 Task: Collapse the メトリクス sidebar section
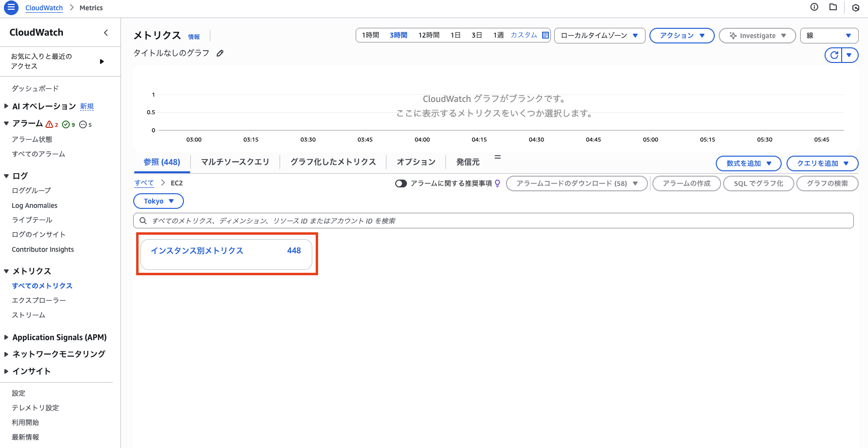tap(6, 271)
